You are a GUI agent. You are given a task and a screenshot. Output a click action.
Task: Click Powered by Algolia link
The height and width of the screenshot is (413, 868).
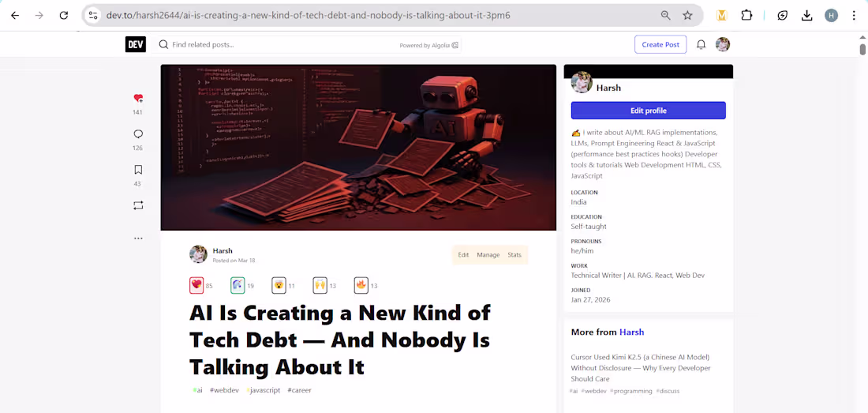[x=429, y=45]
